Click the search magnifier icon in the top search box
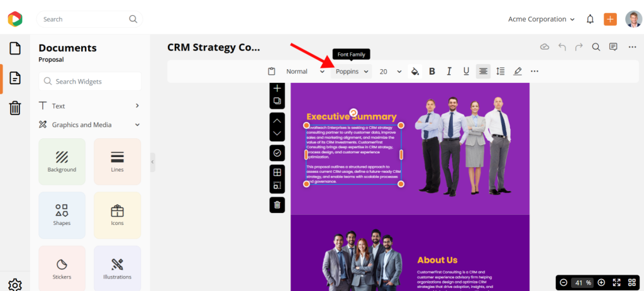 133,19
